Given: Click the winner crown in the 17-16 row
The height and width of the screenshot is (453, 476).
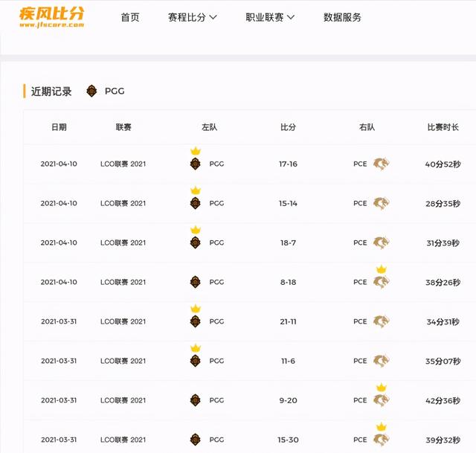Looking at the screenshot, I should pyautogui.click(x=196, y=151).
